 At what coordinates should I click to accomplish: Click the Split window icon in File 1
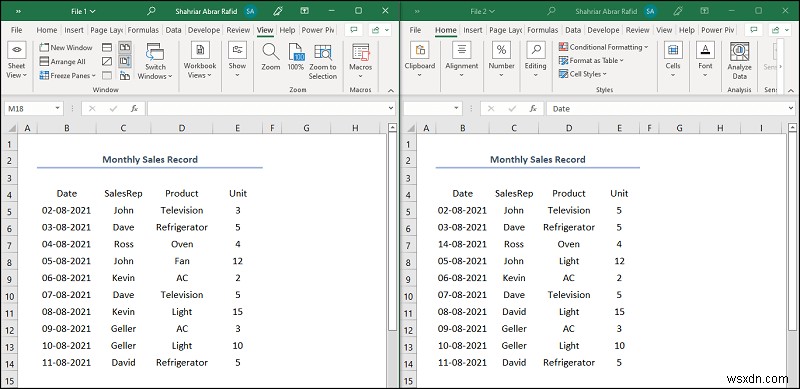point(107,47)
